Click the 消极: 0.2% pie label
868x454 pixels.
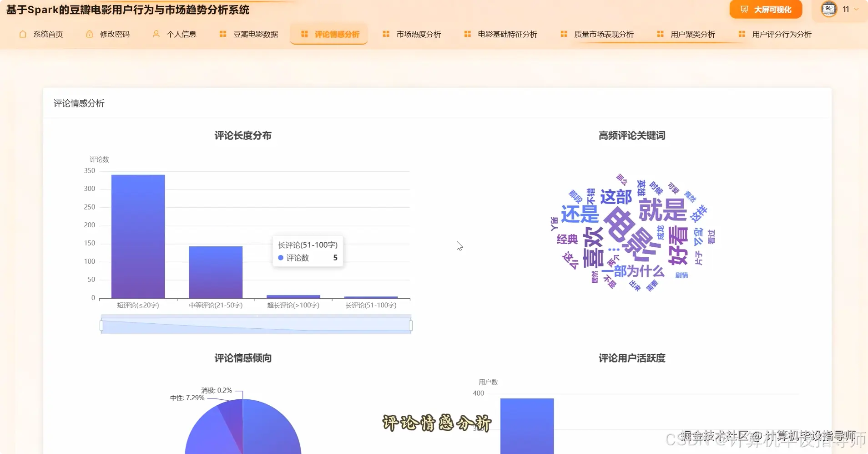(x=217, y=390)
